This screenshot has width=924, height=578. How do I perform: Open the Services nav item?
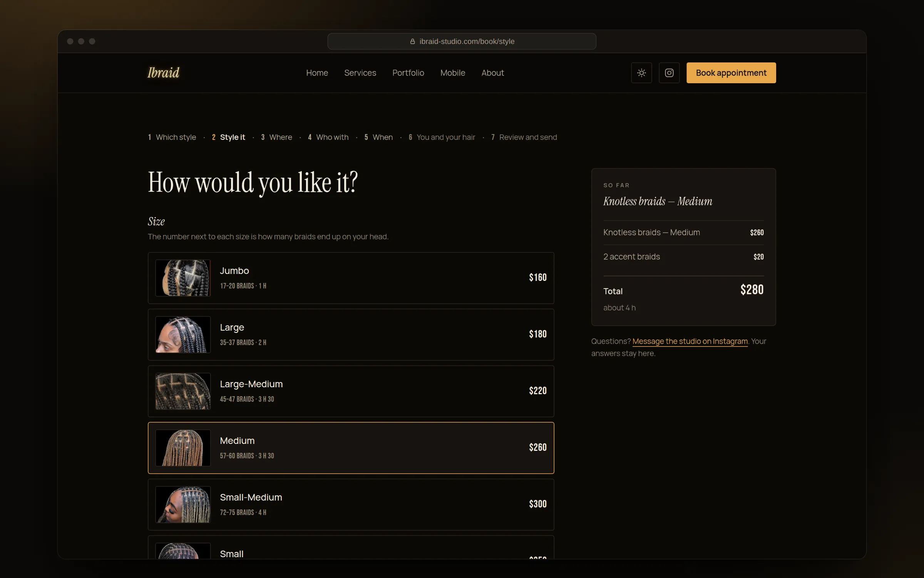click(x=360, y=73)
